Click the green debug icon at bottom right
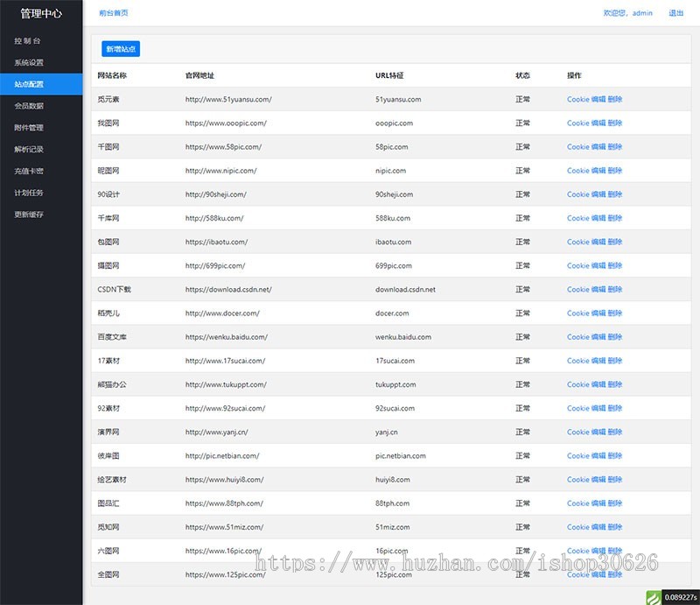The image size is (700, 605). [x=652, y=597]
